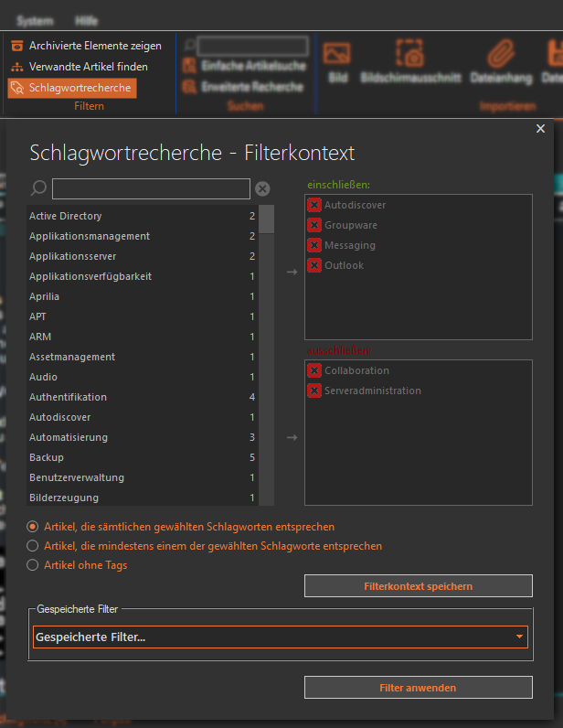This screenshot has height=728, width=563.
Task: Apply filter with Filter anwenden button
Action: tap(418, 687)
